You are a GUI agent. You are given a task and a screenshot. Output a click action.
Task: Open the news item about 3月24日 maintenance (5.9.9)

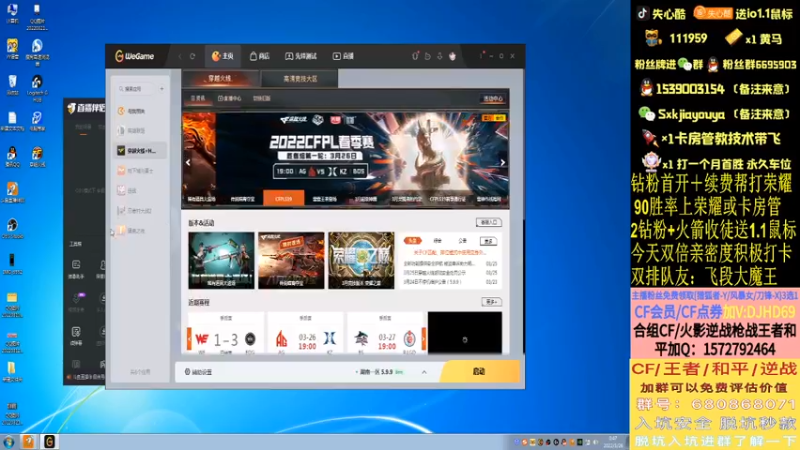(450, 282)
